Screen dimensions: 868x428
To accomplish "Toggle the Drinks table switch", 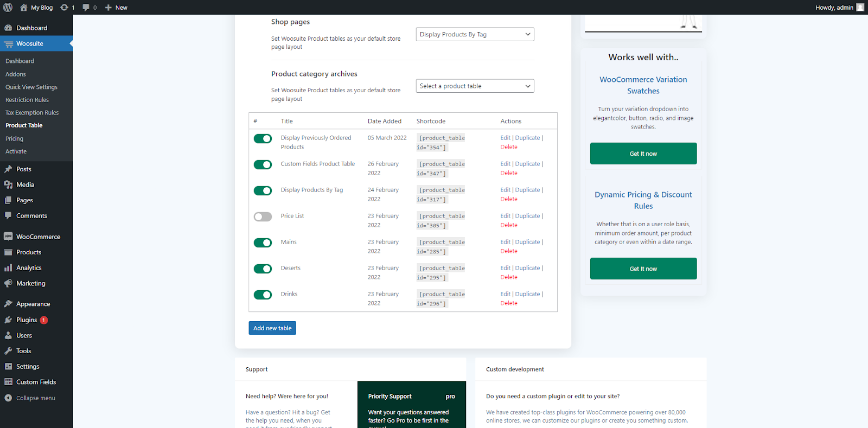I will point(263,295).
